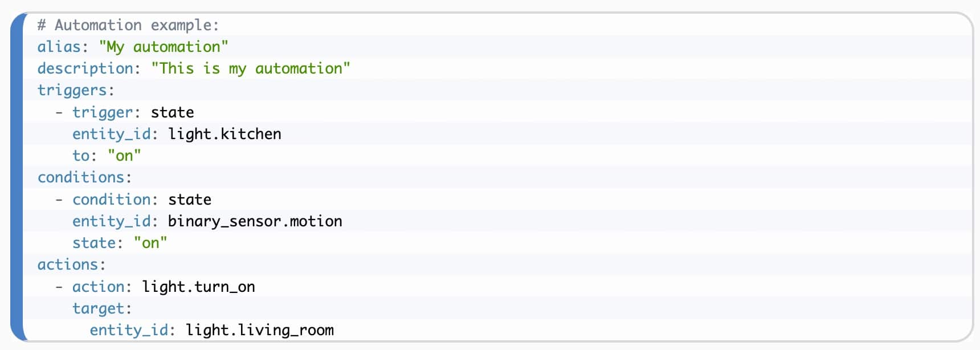Click the light.kitchen entity value
980x350 pixels.
[225, 134]
